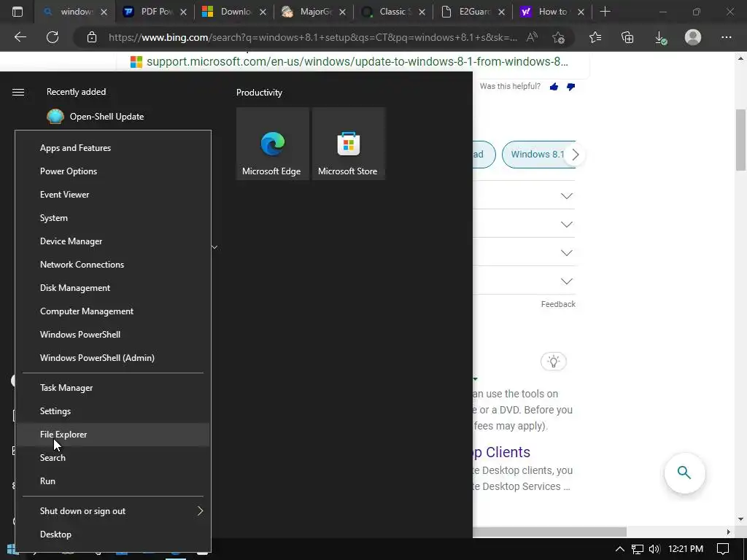
Task: Open the support.microsoft.com result link
Action: [357, 62]
